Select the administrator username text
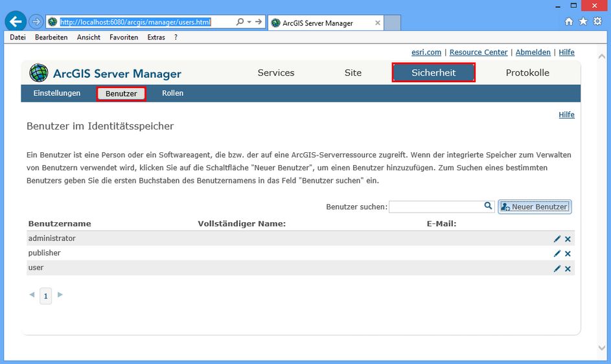The image size is (611, 364). [x=52, y=238]
